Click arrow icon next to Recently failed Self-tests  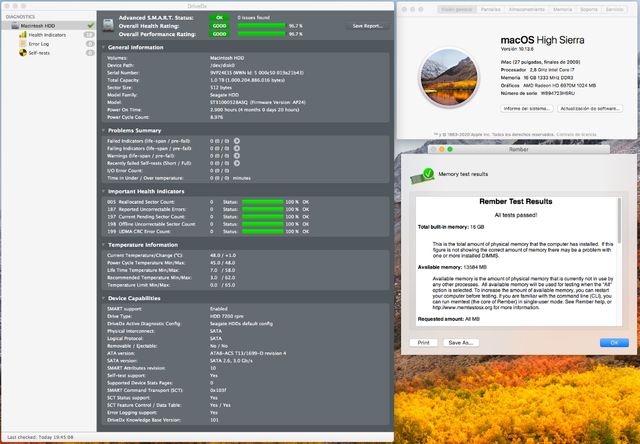(237, 163)
